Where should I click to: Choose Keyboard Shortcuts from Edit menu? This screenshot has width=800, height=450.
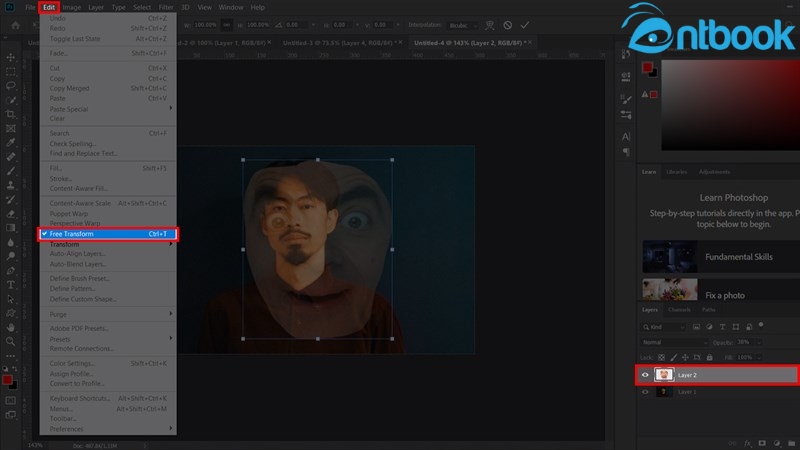108,398
